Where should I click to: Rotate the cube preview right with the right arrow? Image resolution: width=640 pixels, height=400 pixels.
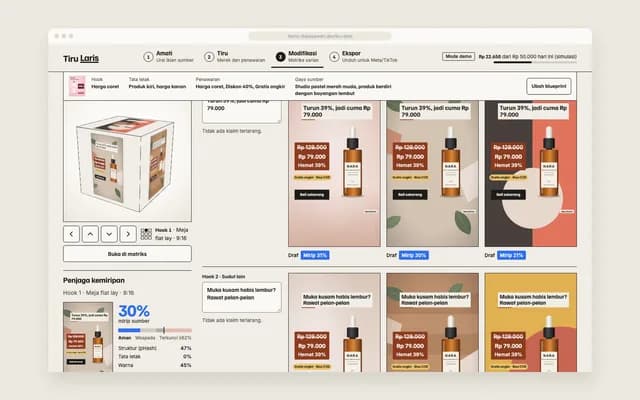[128, 234]
